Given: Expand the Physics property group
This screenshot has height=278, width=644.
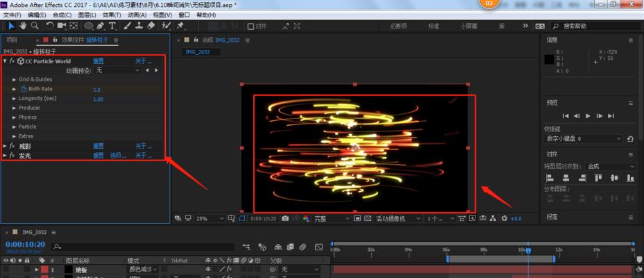Looking at the screenshot, I should [x=15, y=117].
